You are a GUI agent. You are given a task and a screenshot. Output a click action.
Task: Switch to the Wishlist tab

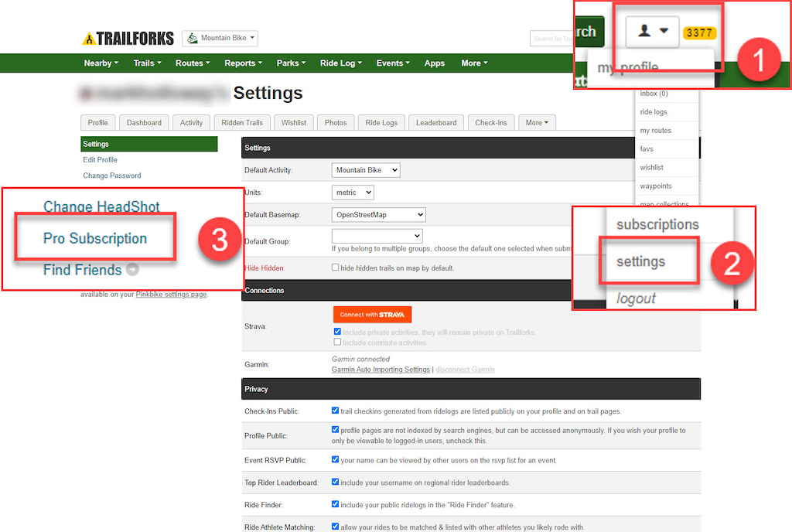pyautogui.click(x=294, y=123)
